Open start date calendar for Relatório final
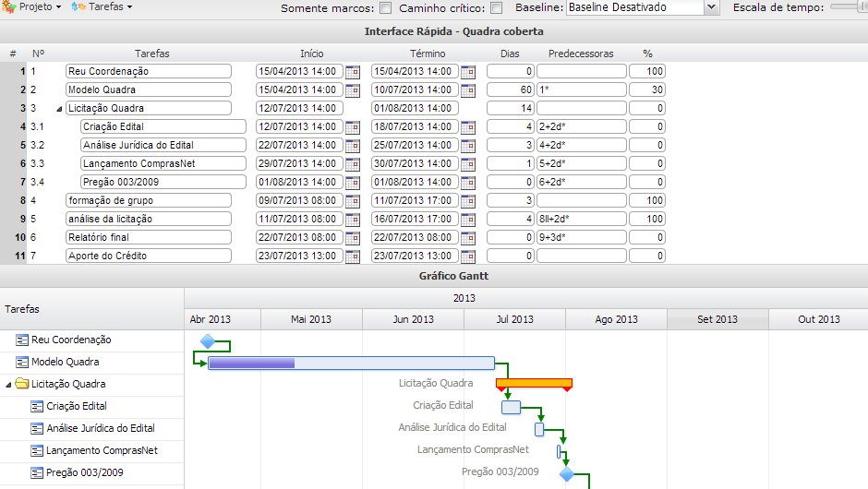 coord(353,237)
